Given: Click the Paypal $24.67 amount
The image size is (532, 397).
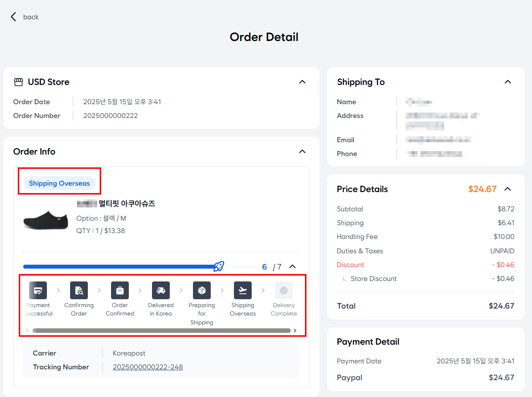Looking at the screenshot, I should [x=501, y=378].
